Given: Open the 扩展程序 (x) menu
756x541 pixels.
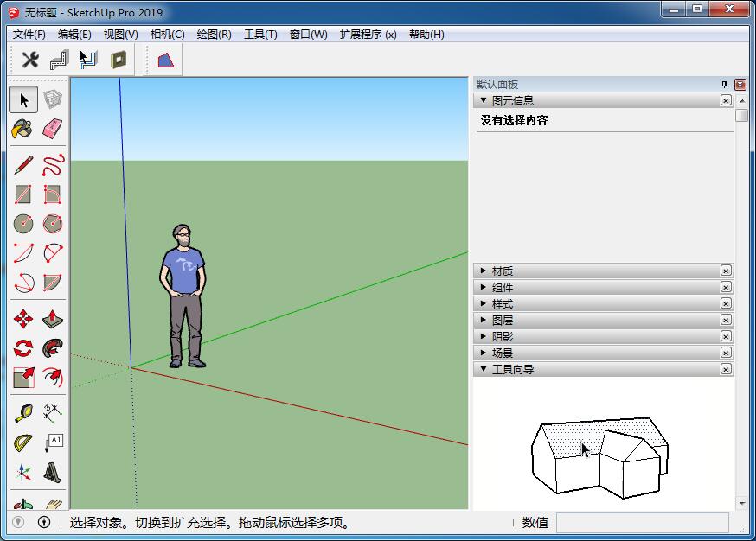Looking at the screenshot, I should pos(368,35).
